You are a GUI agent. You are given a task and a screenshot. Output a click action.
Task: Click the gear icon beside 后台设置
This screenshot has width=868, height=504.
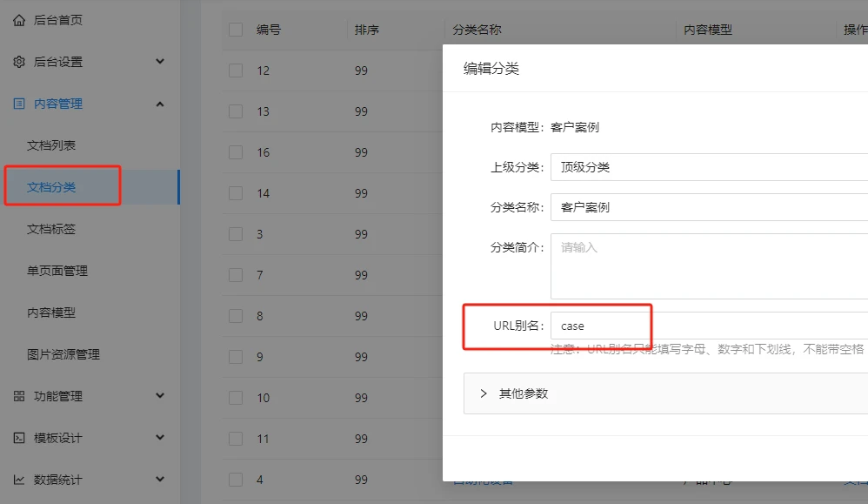click(x=19, y=62)
